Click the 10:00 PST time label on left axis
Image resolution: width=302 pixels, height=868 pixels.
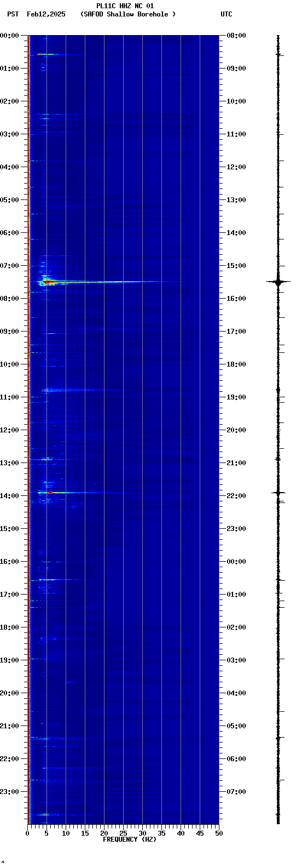coord(9,364)
